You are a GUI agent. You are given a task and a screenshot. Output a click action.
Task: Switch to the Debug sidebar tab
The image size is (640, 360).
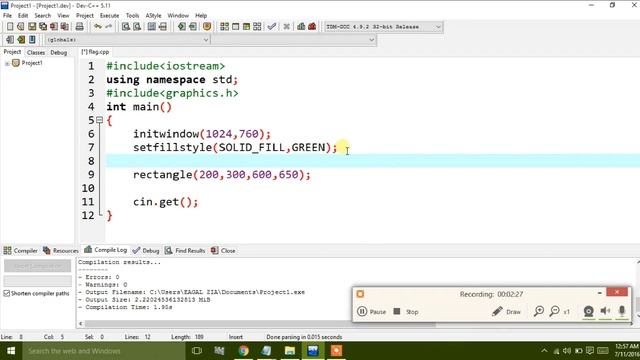(x=59, y=53)
